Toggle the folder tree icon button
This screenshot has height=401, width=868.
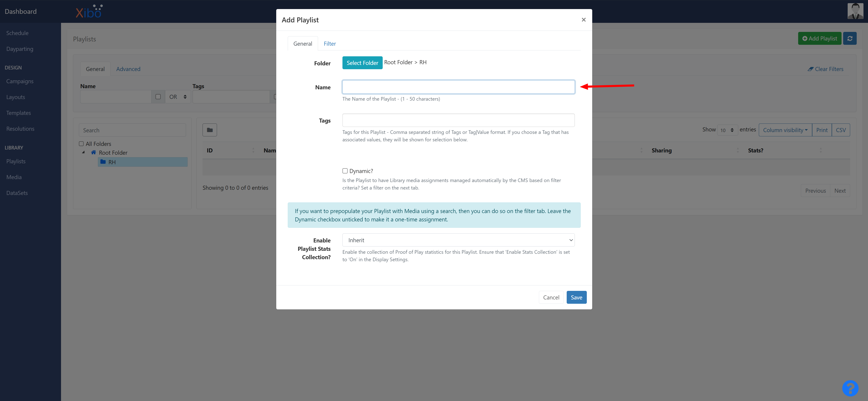pyautogui.click(x=210, y=130)
